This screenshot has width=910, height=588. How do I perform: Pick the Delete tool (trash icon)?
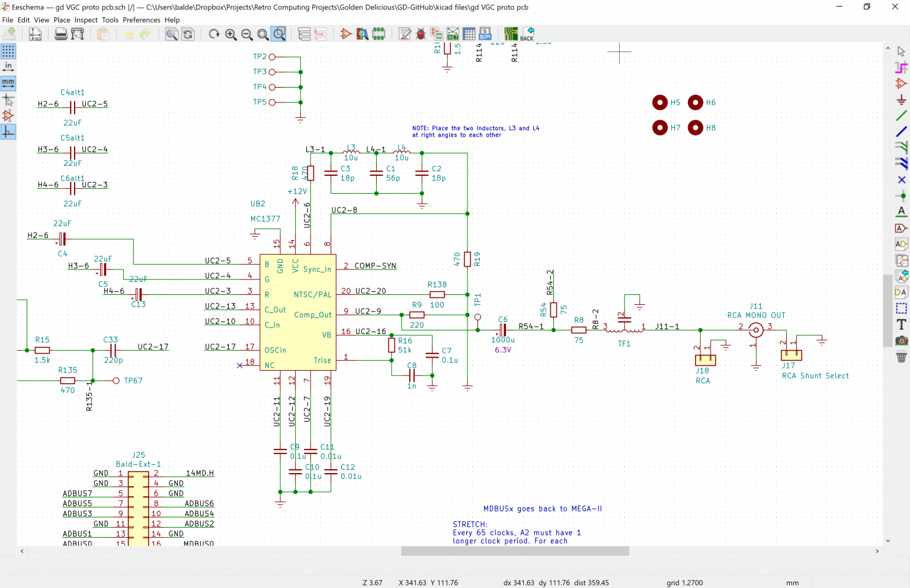click(902, 355)
